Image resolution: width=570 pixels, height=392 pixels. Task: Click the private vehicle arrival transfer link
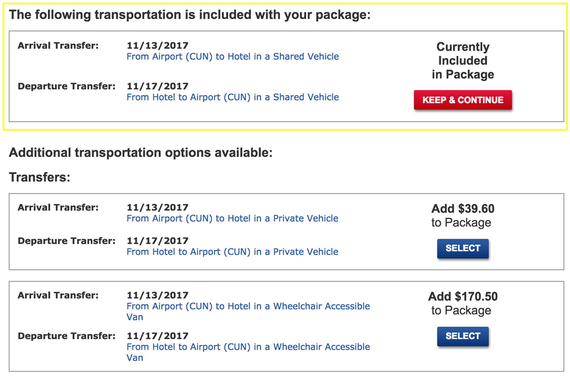(x=232, y=218)
